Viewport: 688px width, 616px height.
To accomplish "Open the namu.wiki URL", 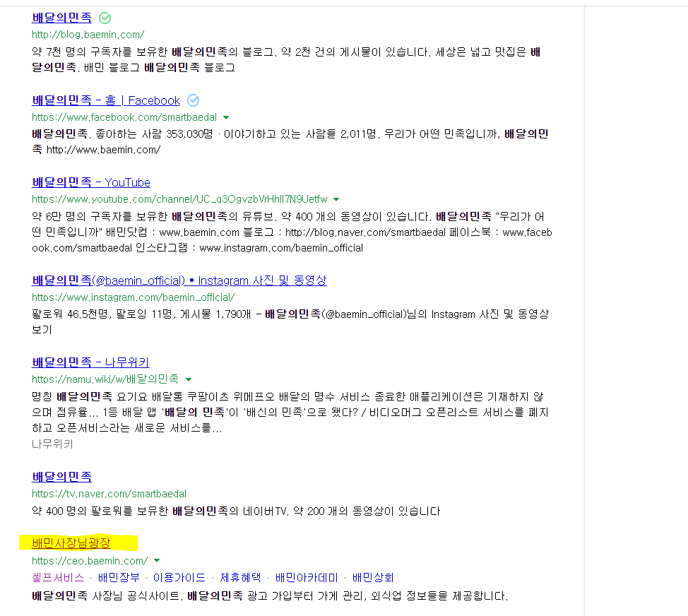I will [105, 379].
